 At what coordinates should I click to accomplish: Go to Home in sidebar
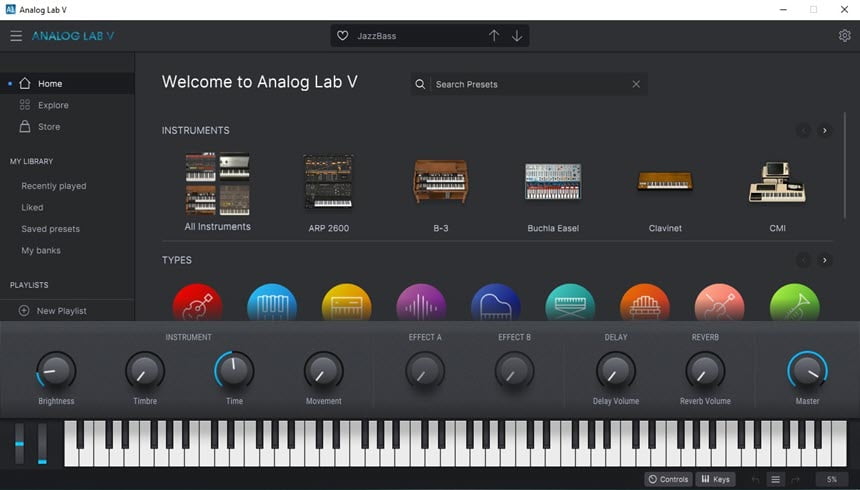pos(67,83)
